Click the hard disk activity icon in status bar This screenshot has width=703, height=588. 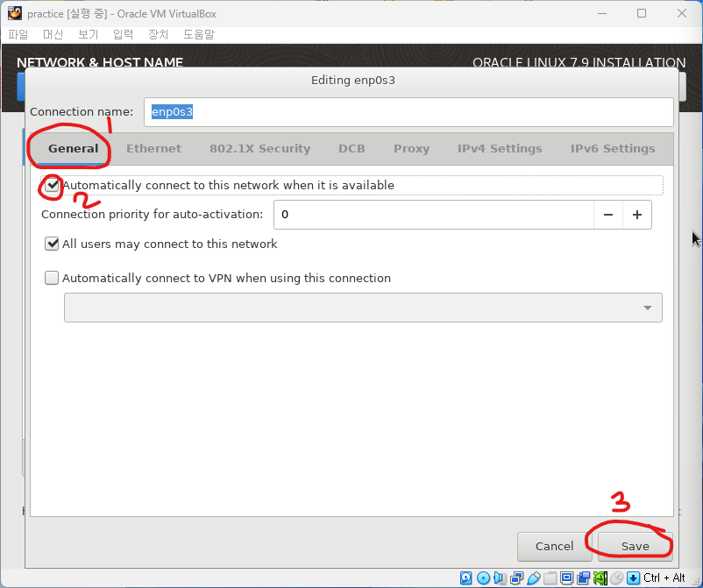[465, 577]
